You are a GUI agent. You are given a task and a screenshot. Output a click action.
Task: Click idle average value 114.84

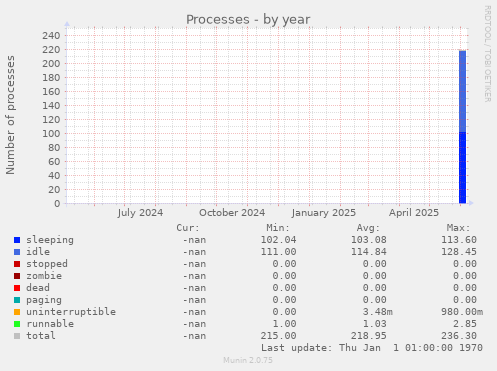[x=369, y=252]
